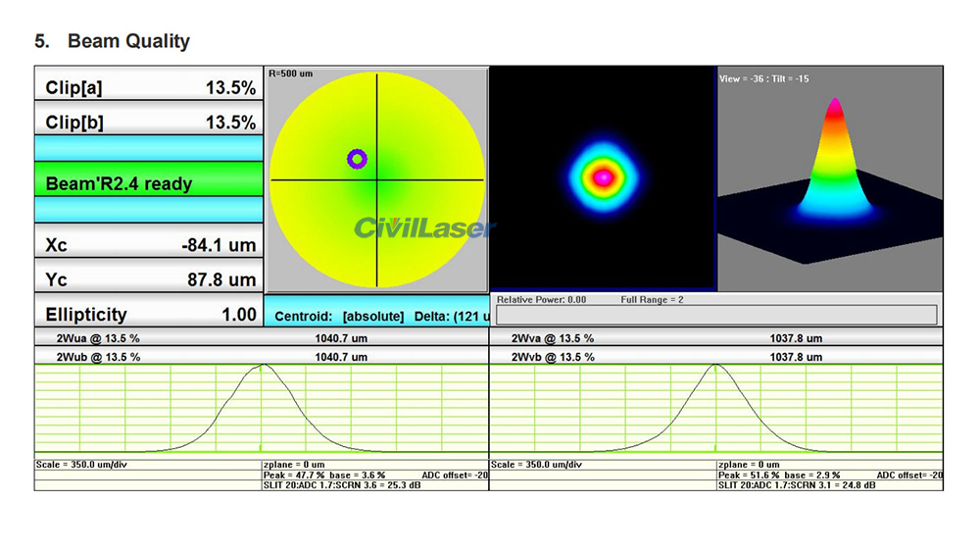The image size is (980, 552).
Task: Click the red hot spot of the 2D beam
Action: [x=604, y=176]
